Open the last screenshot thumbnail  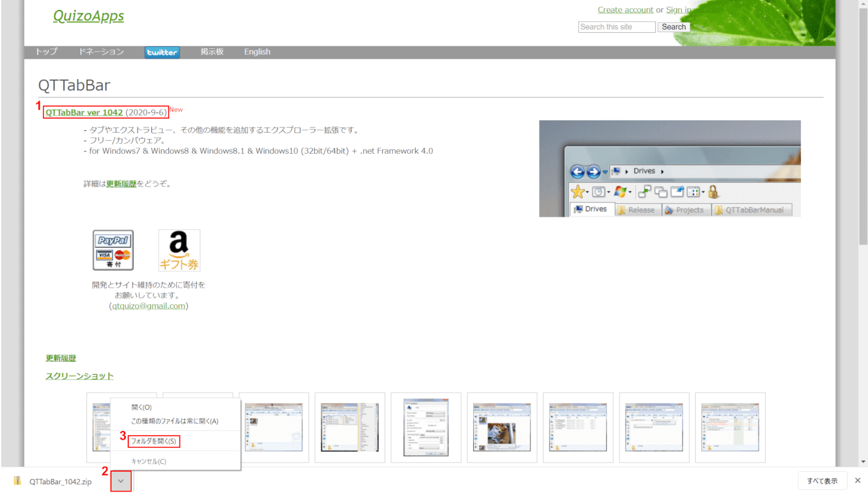730,427
